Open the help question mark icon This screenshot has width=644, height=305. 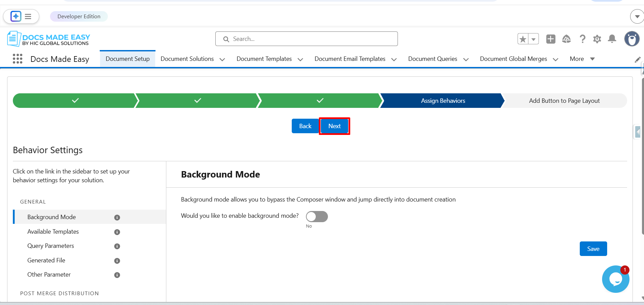(x=582, y=39)
